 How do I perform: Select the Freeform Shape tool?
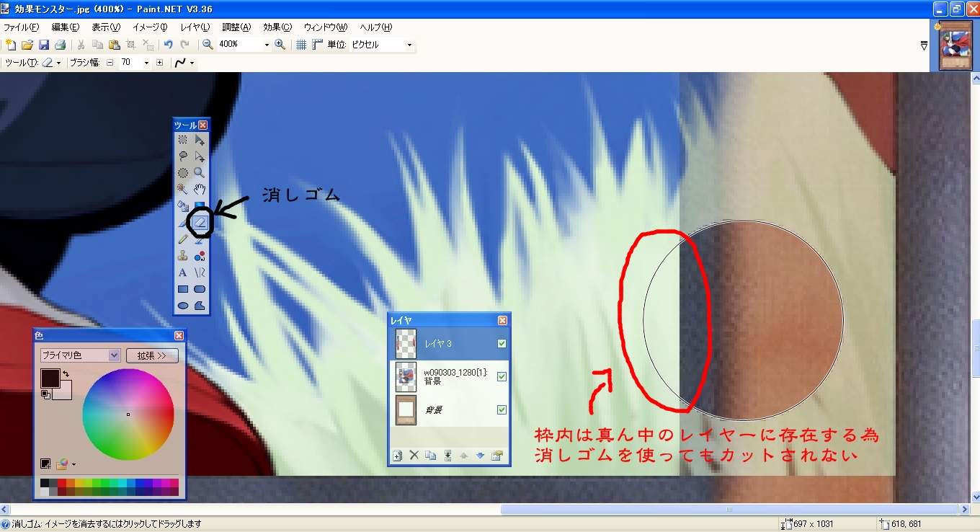click(200, 306)
